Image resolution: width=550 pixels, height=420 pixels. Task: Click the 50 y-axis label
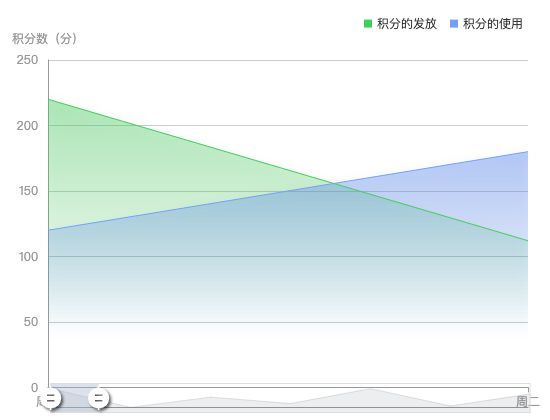coord(31,322)
